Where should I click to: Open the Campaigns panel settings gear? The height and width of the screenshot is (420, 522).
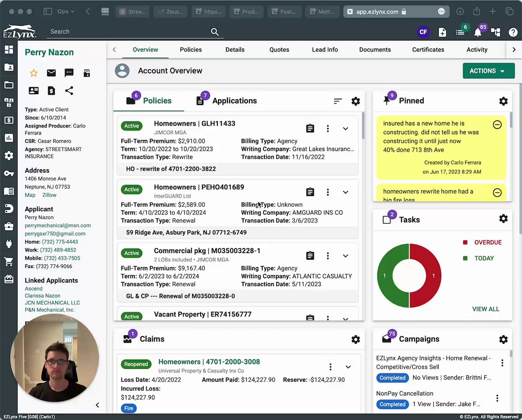504,339
